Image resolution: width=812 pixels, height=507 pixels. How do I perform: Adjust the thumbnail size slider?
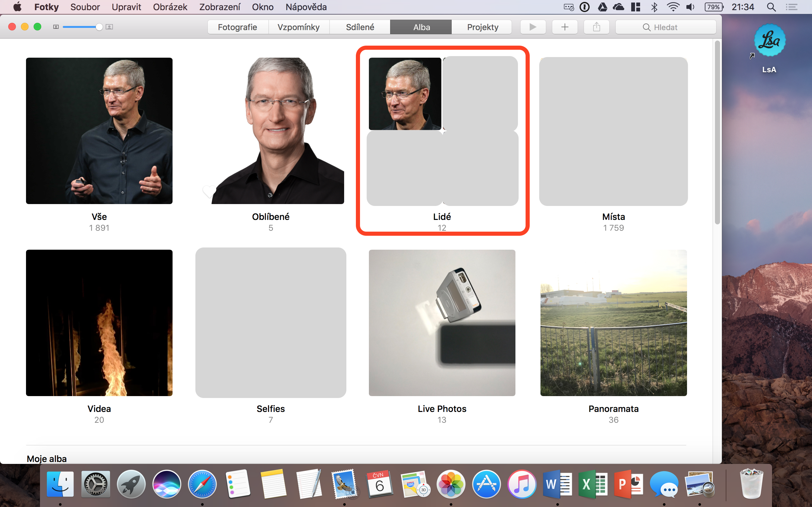pos(99,27)
